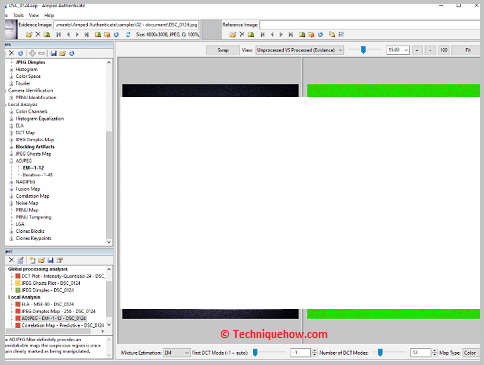Increment the First DCT Mode spinner
Image resolution: width=484 pixels, height=365 pixels.
click(x=315, y=351)
